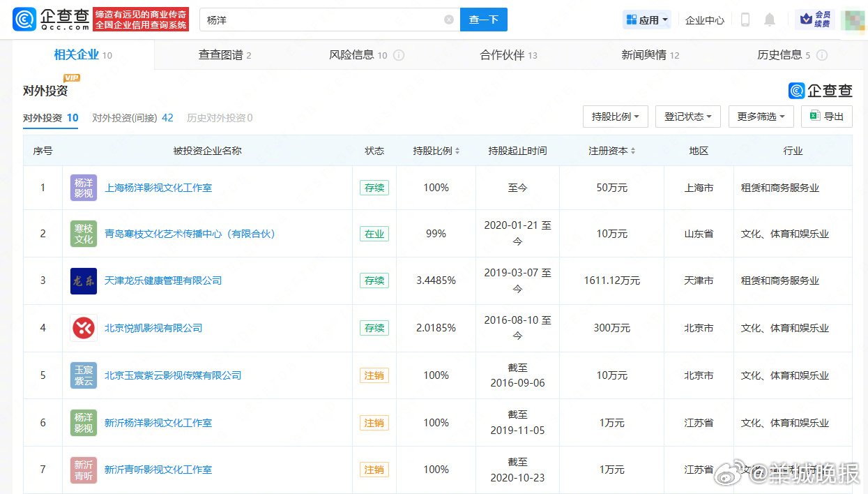This screenshot has height=494, width=868.
Task: Click the info icon beside 历史信息
Action: [x=822, y=56]
